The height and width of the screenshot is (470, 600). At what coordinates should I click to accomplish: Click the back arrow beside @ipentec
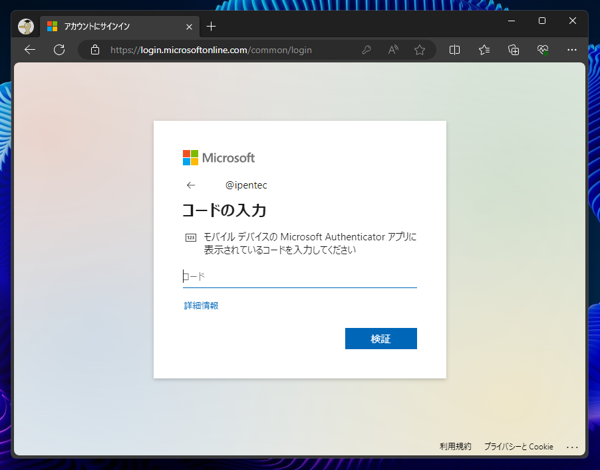point(191,185)
